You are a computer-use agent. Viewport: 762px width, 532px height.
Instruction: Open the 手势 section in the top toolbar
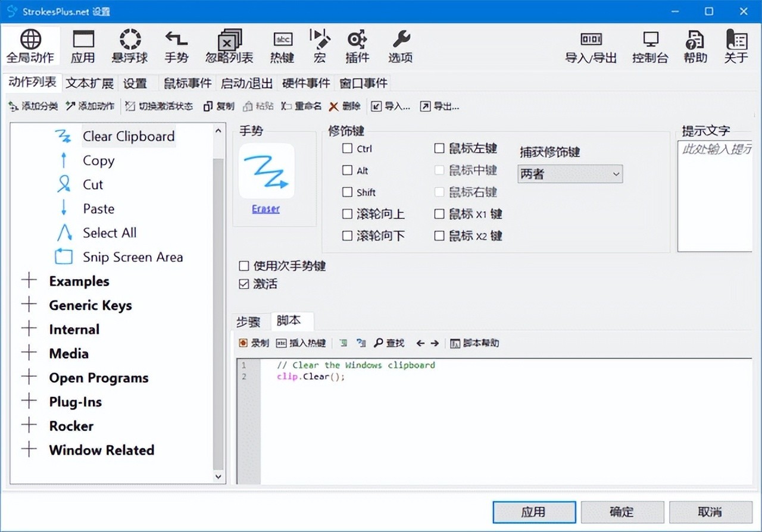[x=176, y=46]
